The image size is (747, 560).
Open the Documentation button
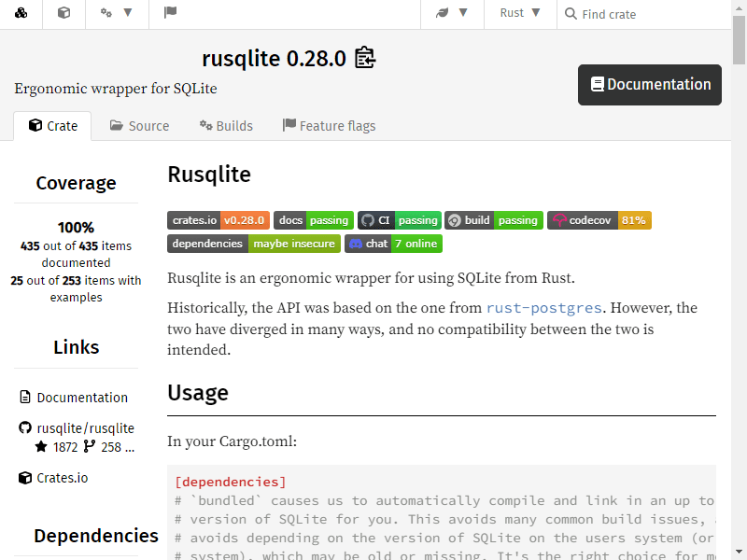649,85
